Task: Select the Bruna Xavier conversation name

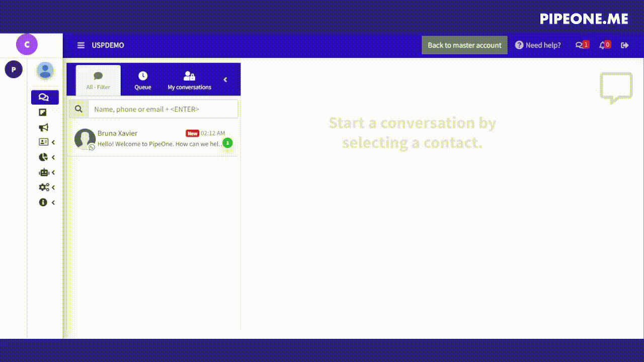Action: point(117,133)
